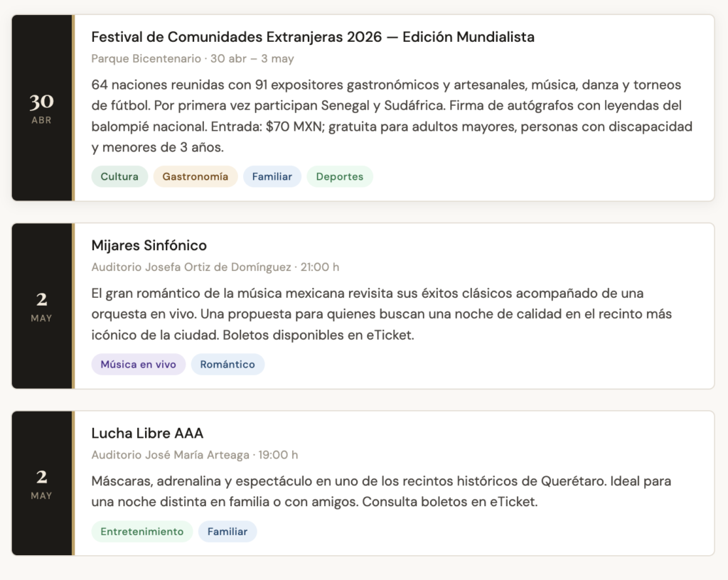Open the Lucha Libre AAA event title
728x580 pixels.
[148, 434]
